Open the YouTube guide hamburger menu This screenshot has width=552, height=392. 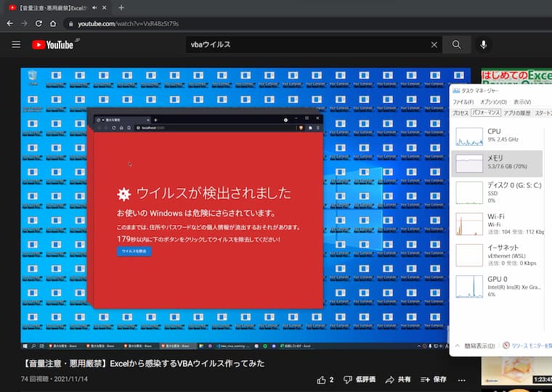click(16, 45)
